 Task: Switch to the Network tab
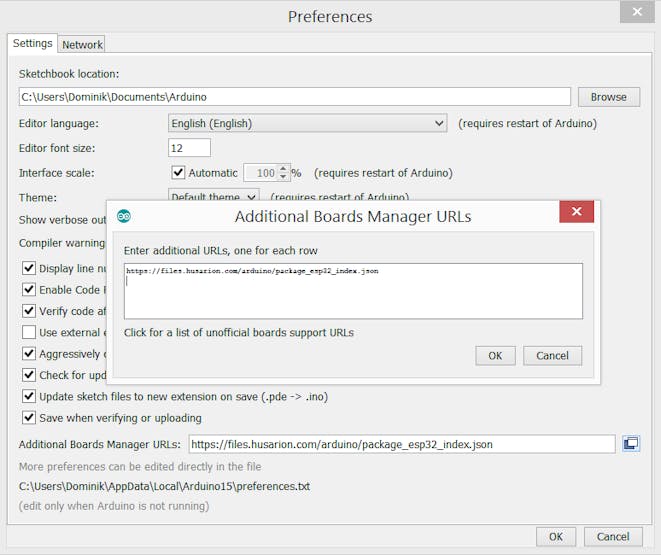coord(82,44)
